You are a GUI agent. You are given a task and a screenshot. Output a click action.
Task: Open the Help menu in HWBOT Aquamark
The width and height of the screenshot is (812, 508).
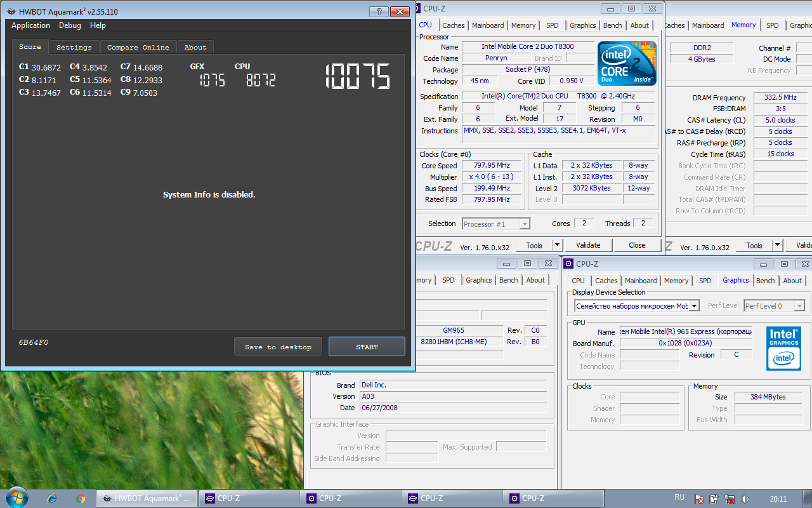coord(98,25)
